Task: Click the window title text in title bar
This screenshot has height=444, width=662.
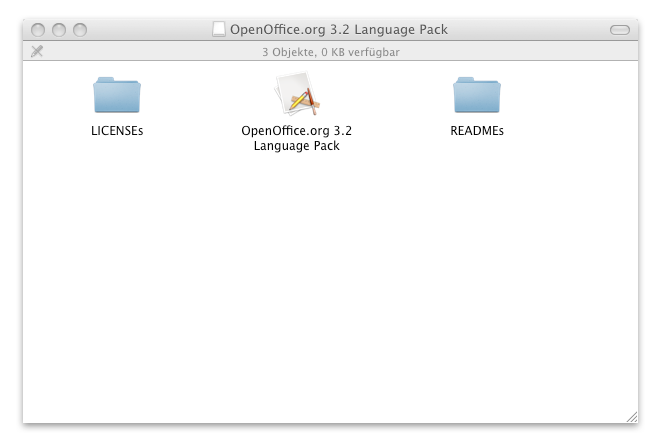Action: click(x=339, y=29)
